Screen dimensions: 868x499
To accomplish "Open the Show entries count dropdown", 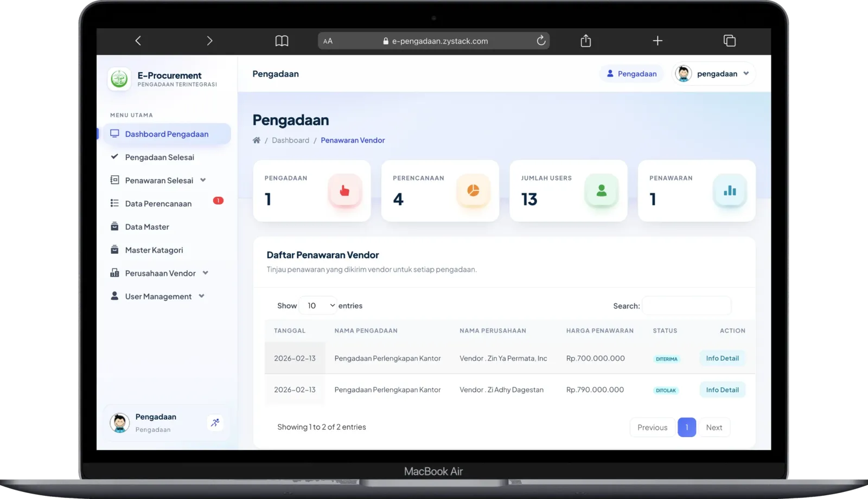I will 318,306.
